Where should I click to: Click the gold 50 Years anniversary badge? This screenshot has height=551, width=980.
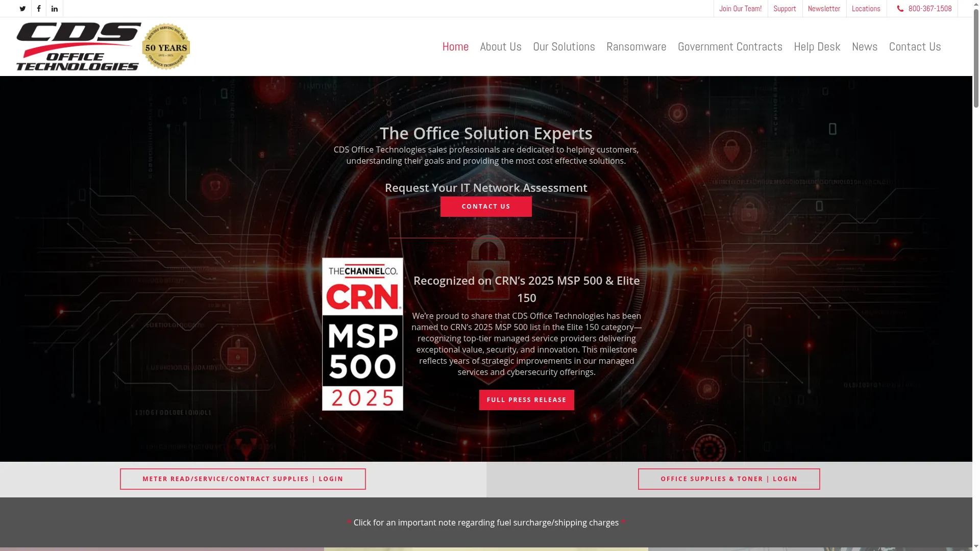click(166, 46)
